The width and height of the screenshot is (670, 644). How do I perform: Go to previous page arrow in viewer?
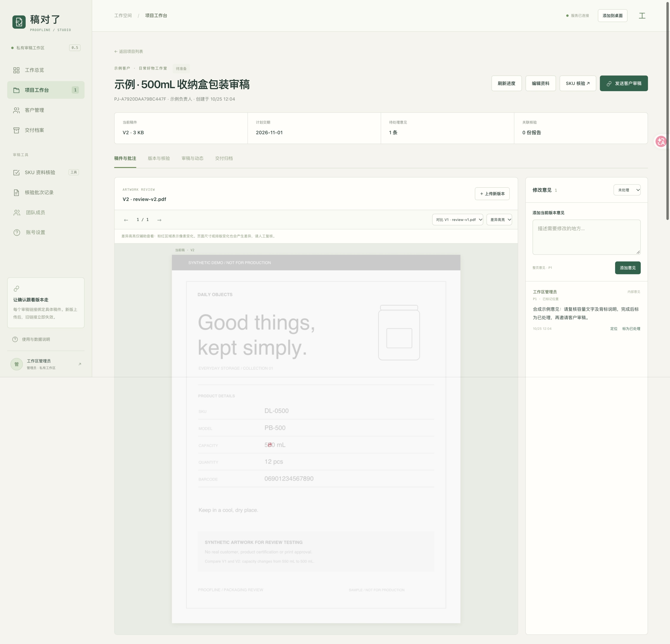(x=126, y=220)
